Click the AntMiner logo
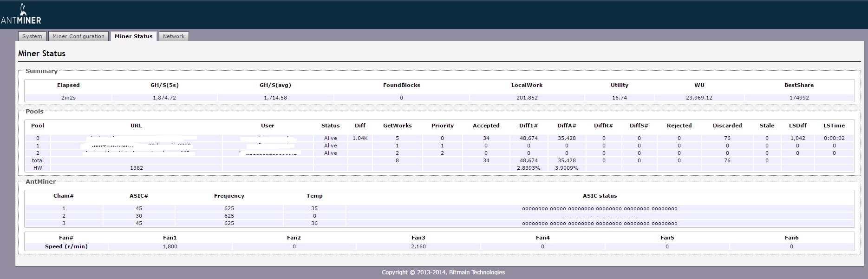This screenshot has height=279, width=868. click(x=21, y=14)
